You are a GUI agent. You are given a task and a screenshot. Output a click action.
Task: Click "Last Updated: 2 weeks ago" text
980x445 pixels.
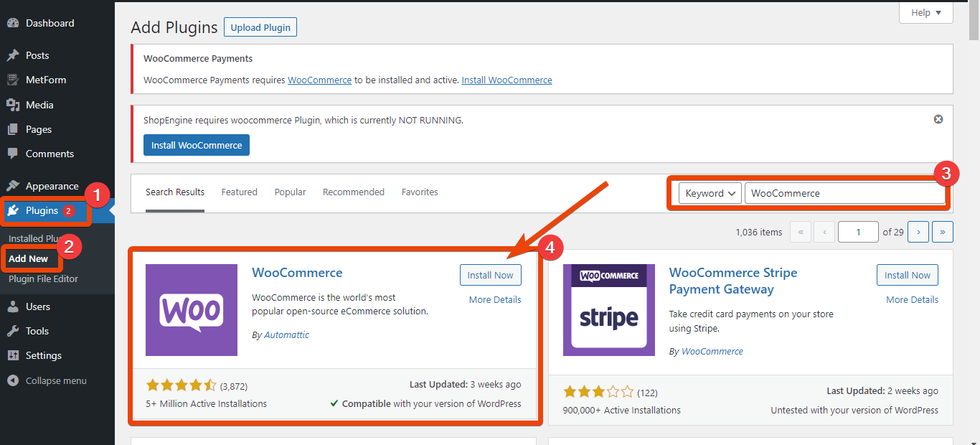coord(882,391)
